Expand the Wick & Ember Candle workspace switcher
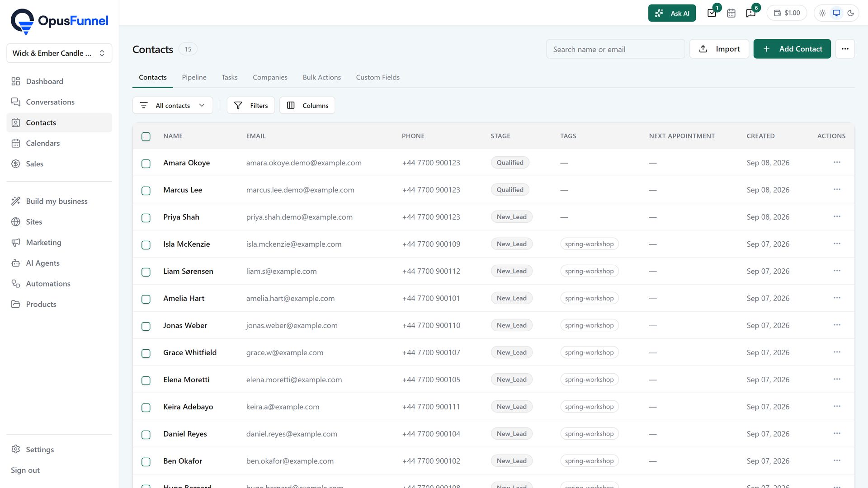This screenshot has height=488, width=868. (59, 53)
